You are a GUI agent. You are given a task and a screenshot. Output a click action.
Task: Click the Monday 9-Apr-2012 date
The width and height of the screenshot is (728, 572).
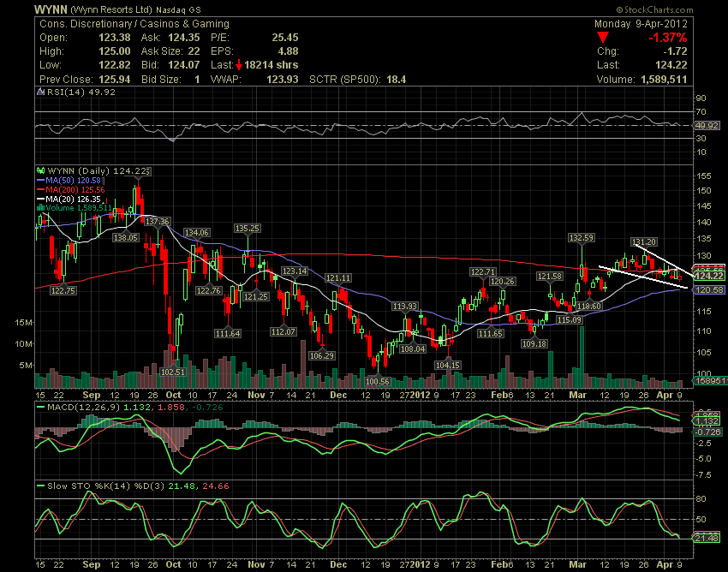coord(641,24)
